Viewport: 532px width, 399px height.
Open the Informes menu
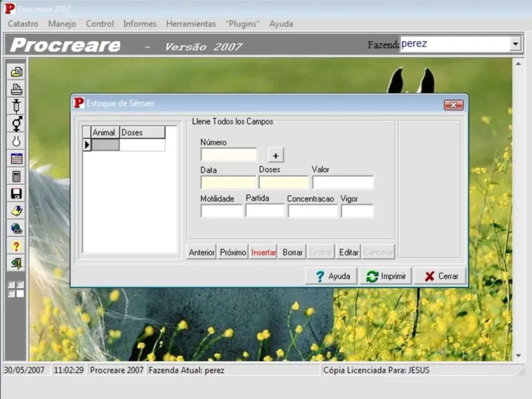(140, 24)
